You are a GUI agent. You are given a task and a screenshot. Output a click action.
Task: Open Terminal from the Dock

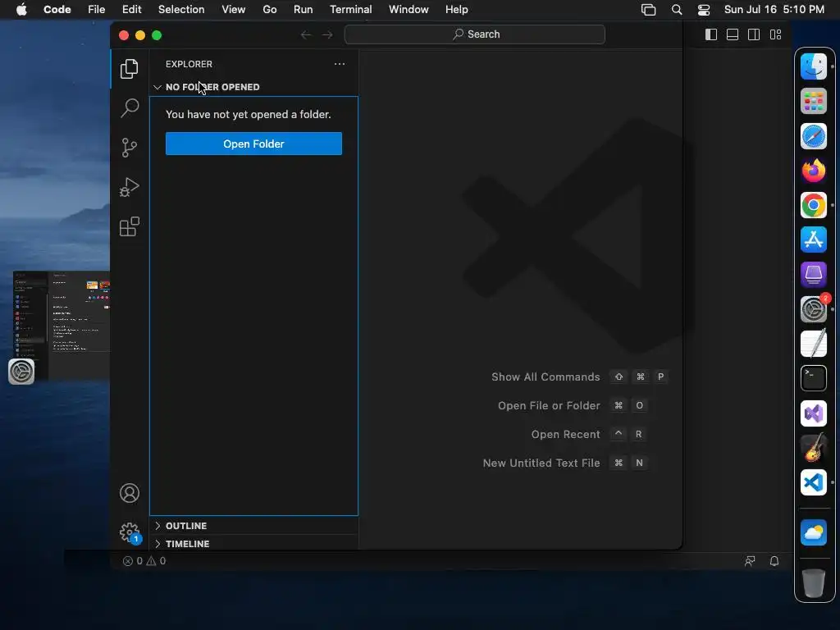pos(813,378)
